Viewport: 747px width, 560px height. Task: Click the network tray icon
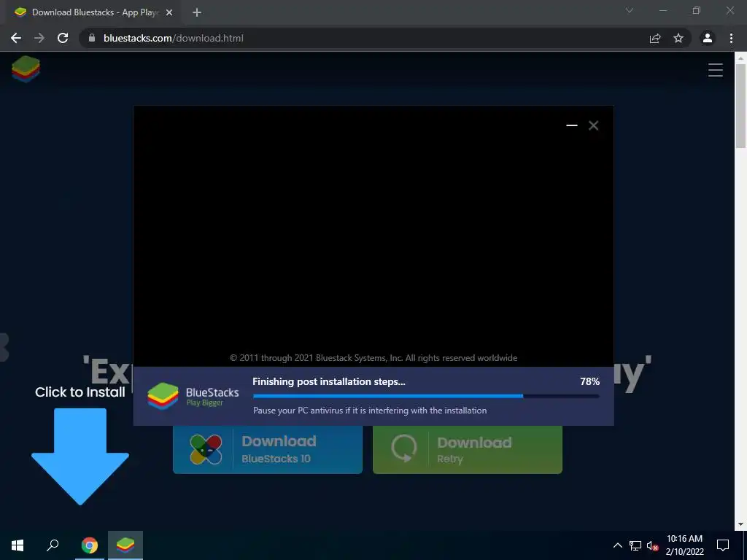(x=635, y=545)
